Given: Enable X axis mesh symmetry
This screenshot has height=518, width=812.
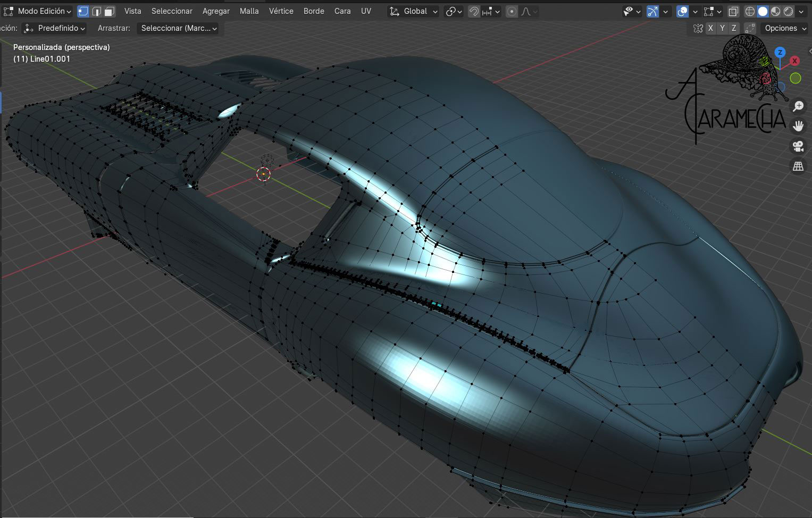Looking at the screenshot, I should pyautogui.click(x=710, y=28).
